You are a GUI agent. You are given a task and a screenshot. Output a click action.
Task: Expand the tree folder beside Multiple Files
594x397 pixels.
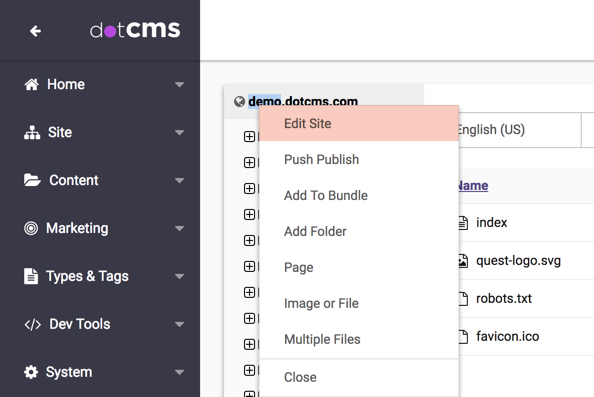(x=249, y=344)
